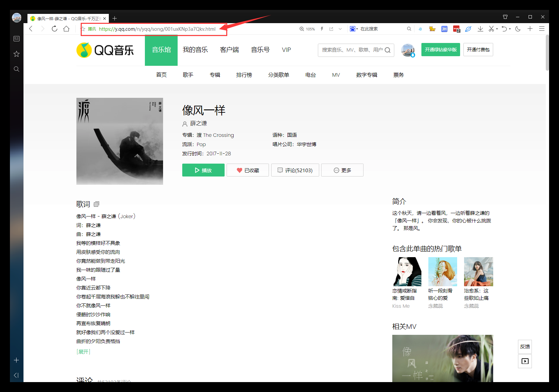Click the sidebar add plus icon
Viewport: 559px width, 392px height.
17,360
